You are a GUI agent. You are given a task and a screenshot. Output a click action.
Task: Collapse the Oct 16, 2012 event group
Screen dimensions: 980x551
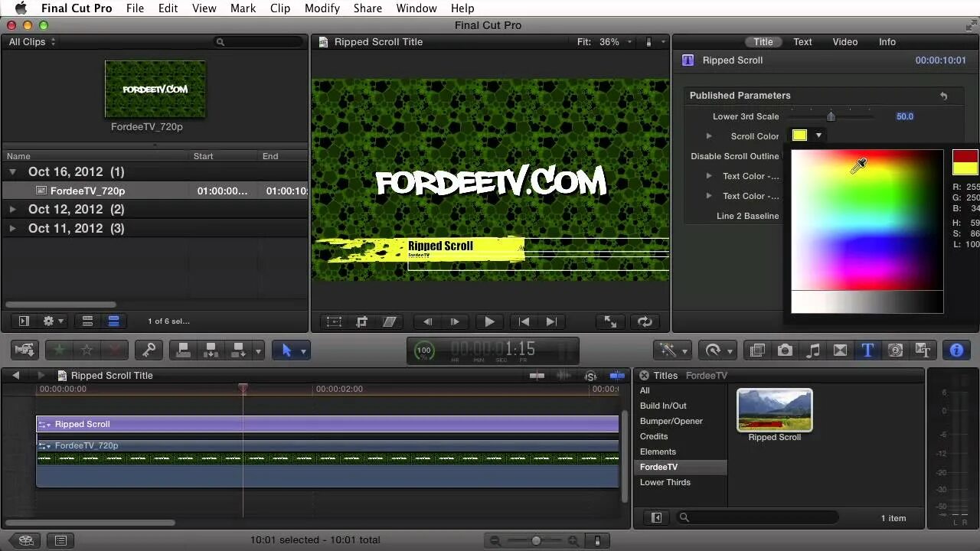13,172
